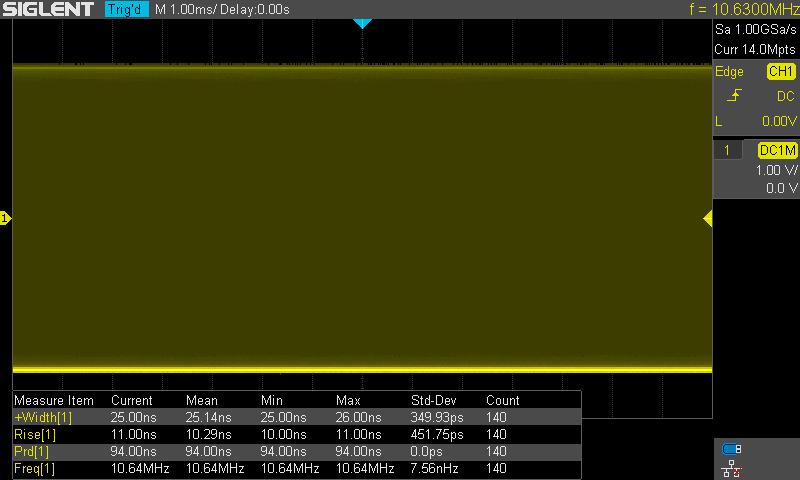Click the Trig'd status indicator
Image resolution: width=800 pixels, height=480 pixels.
[127, 9]
